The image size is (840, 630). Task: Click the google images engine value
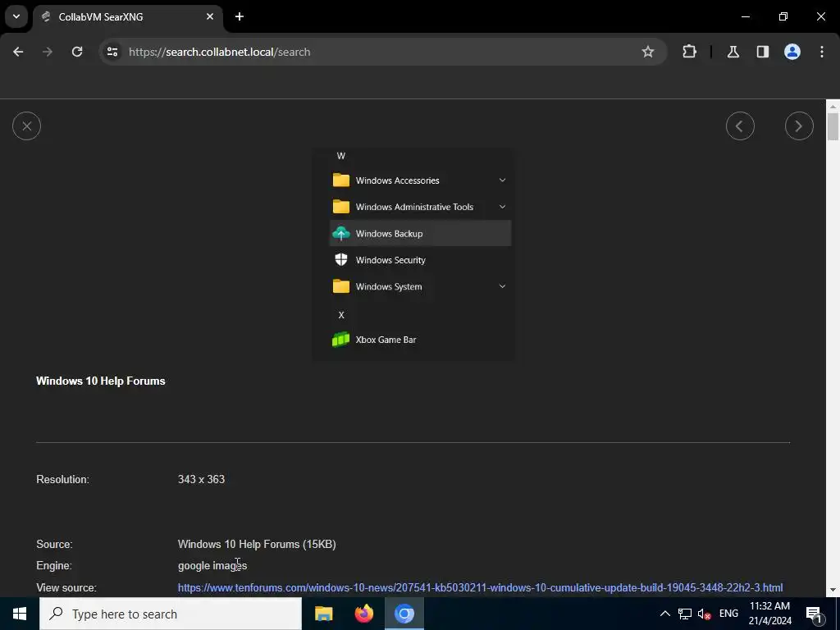pyautogui.click(x=212, y=566)
